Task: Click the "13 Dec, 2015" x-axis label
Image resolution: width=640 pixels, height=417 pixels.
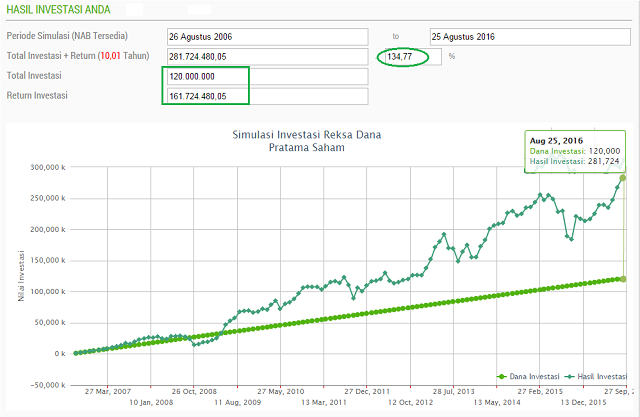Action: point(585,402)
